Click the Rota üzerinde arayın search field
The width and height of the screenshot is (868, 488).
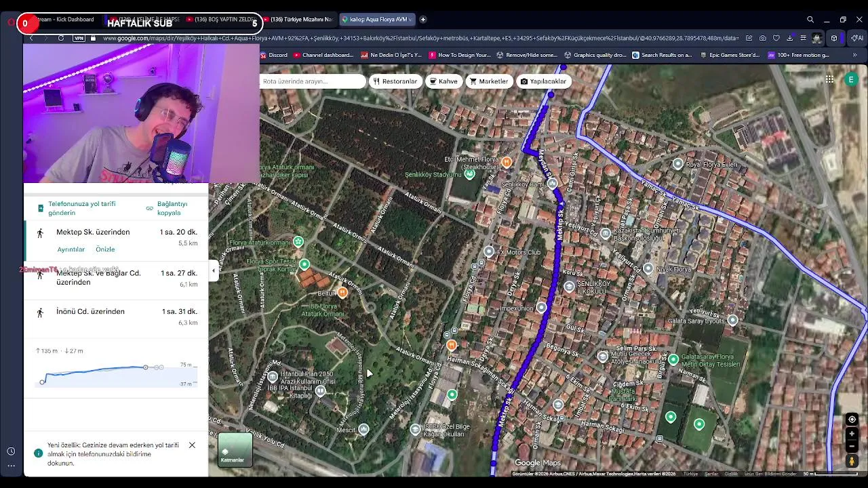coord(313,81)
